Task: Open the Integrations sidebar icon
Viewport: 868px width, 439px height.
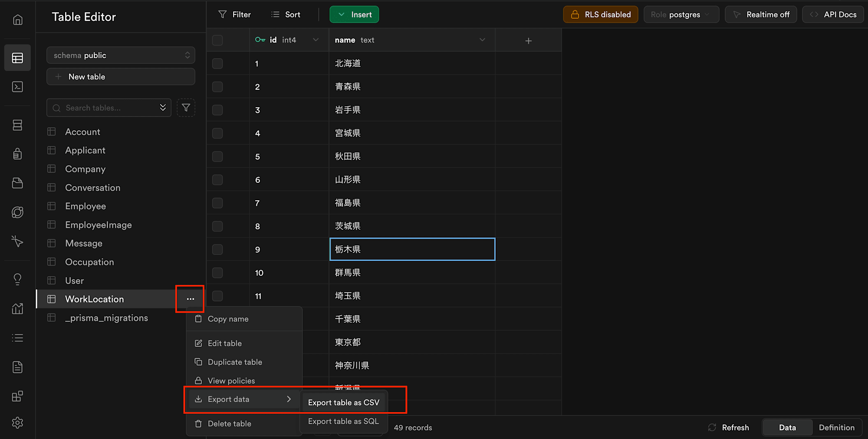Action: pyautogui.click(x=17, y=396)
